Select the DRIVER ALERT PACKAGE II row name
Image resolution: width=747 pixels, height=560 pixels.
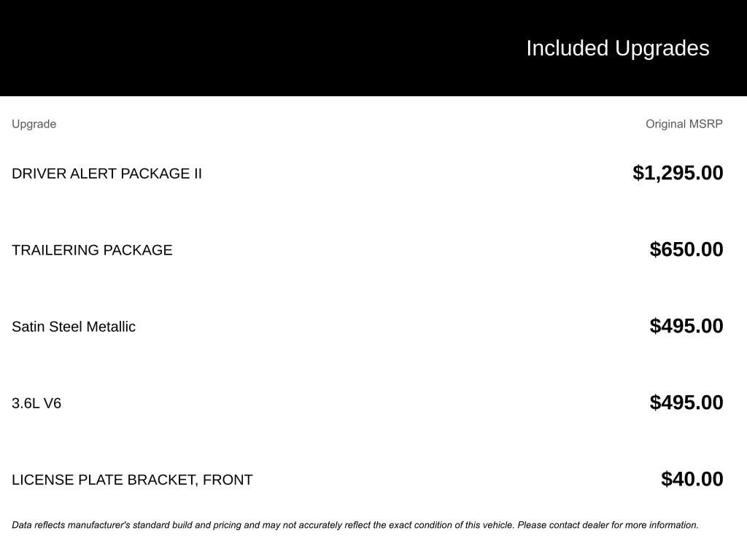(107, 174)
